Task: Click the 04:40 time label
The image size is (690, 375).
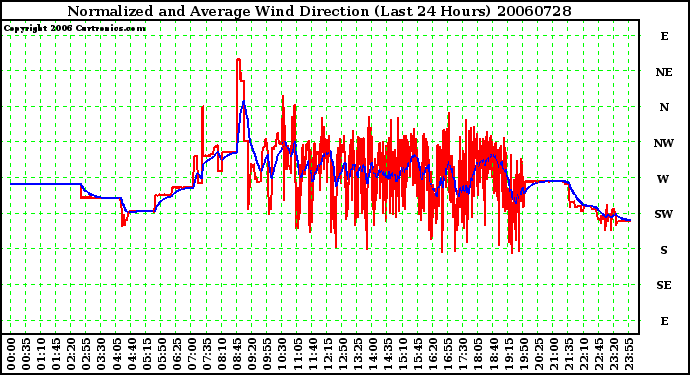Action: [132, 354]
